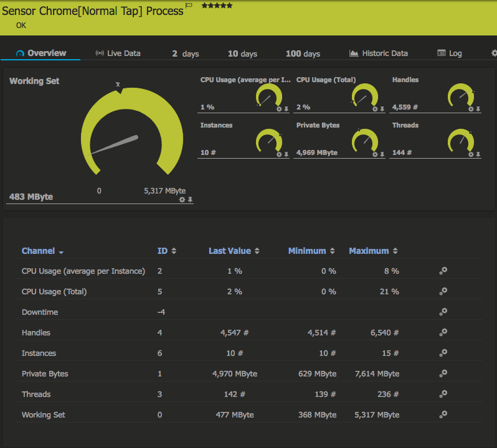Open CPU Usage (Total) gauge settings gear

pyautogui.click(x=375, y=109)
